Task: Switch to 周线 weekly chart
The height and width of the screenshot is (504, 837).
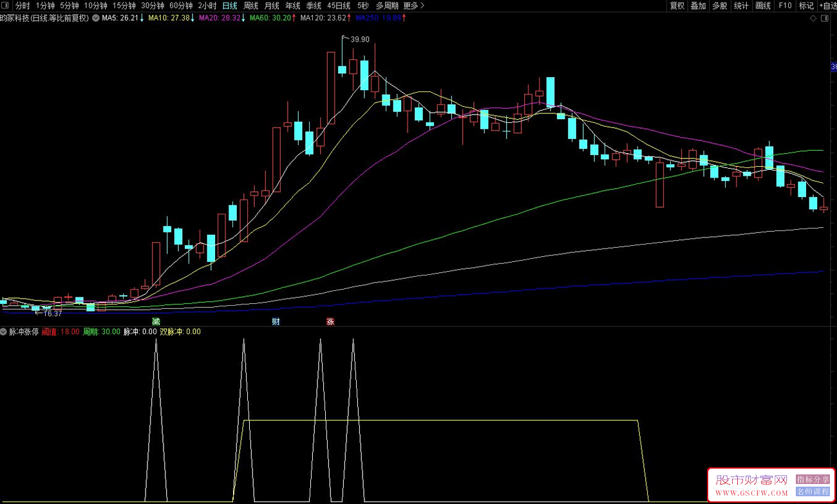Action: pyautogui.click(x=250, y=6)
